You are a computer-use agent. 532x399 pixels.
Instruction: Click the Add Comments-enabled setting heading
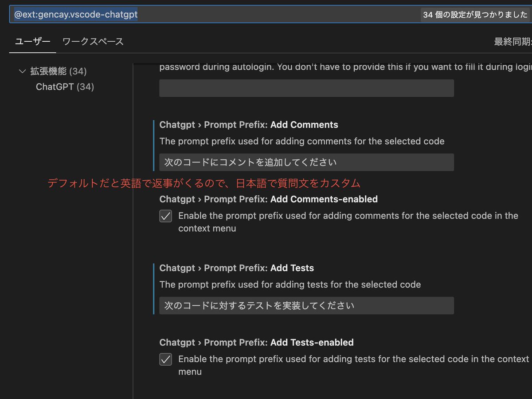[x=269, y=200]
